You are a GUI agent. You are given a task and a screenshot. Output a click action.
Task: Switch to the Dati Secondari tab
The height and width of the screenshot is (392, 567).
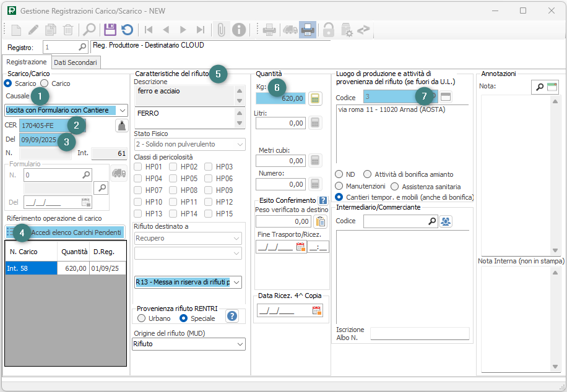tap(75, 62)
